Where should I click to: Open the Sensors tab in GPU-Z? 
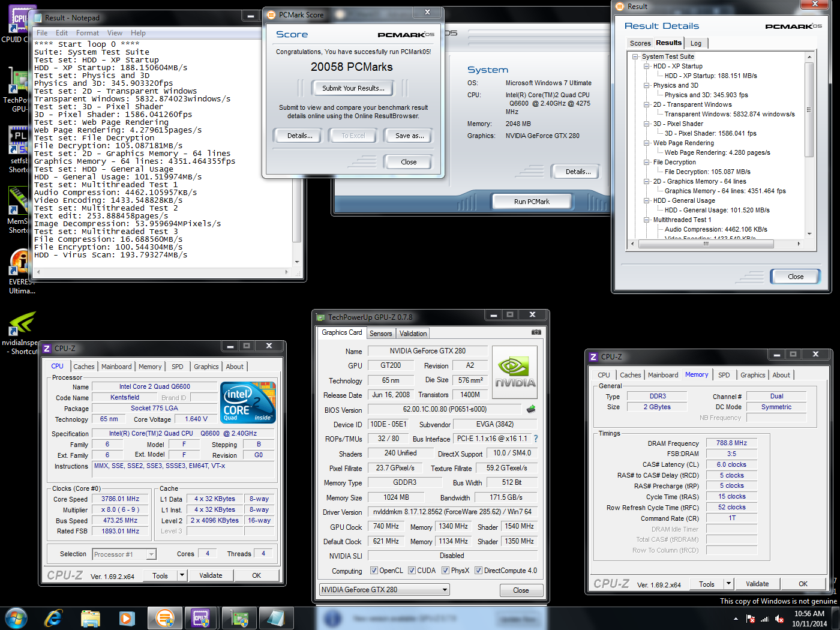click(380, 334)
